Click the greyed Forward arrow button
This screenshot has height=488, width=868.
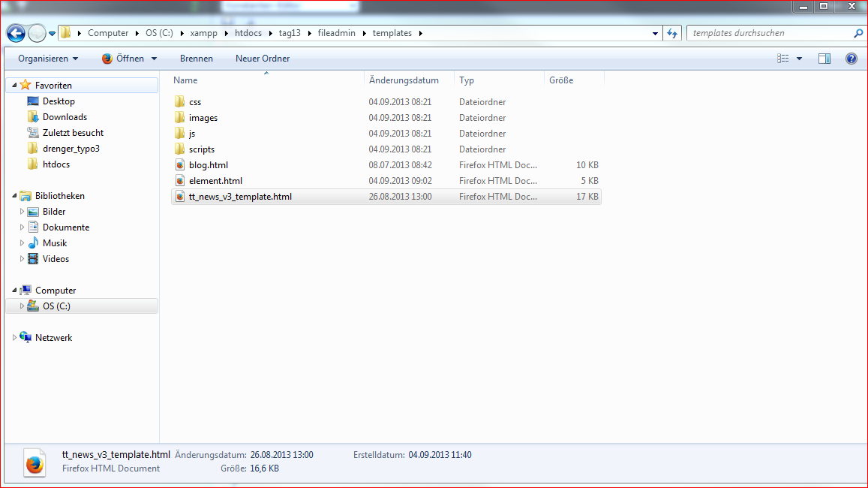[37, 33]
